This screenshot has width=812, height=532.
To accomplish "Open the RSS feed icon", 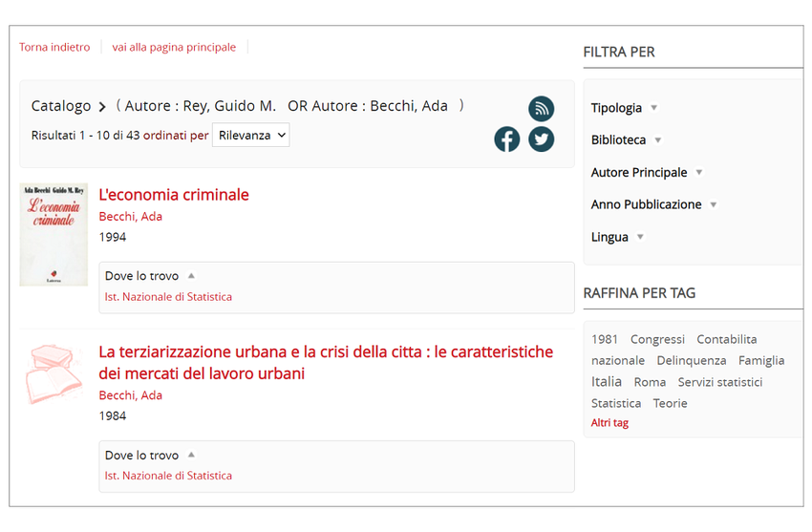I will click(x=541, y=108).
